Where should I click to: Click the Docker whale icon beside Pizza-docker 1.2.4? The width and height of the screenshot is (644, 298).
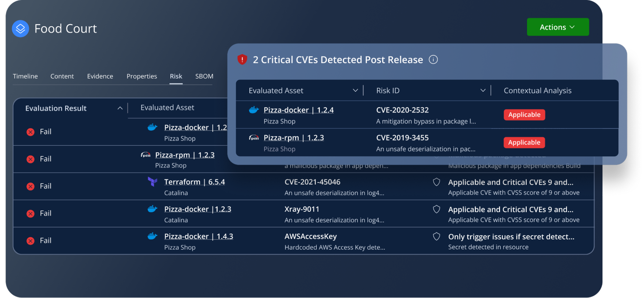[x=253, y=110]
